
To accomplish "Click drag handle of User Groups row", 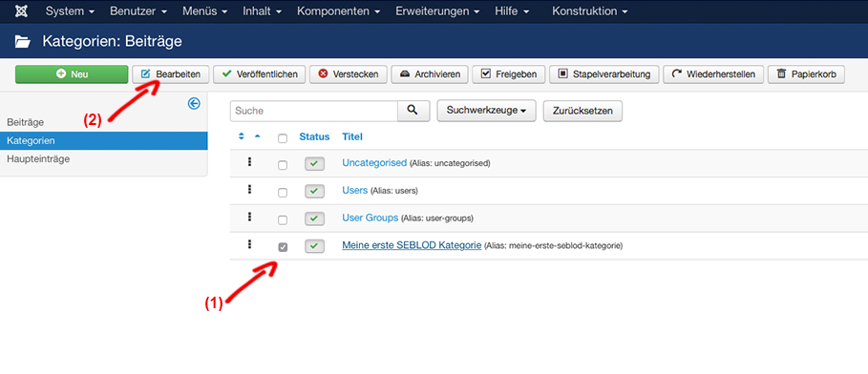I will 249,217.
